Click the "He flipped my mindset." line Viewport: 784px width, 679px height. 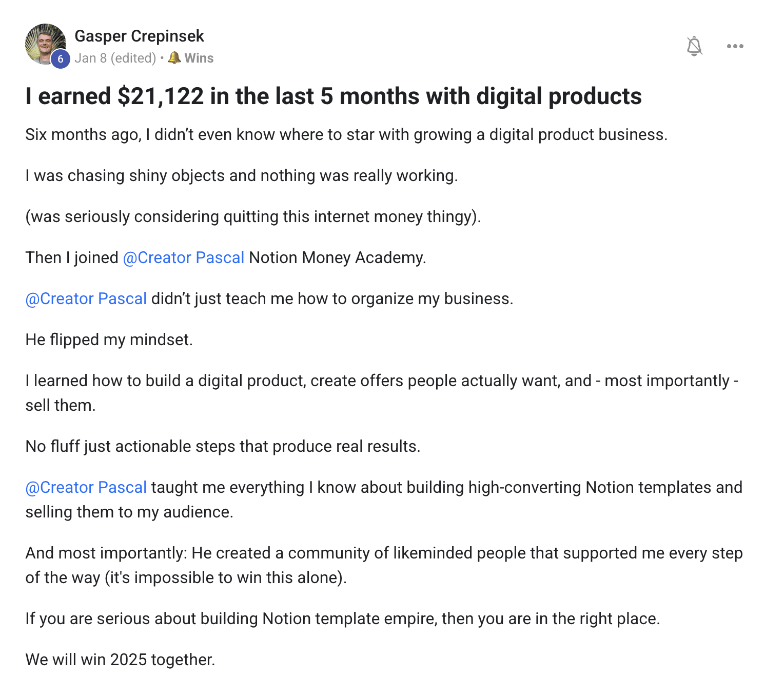109,339
